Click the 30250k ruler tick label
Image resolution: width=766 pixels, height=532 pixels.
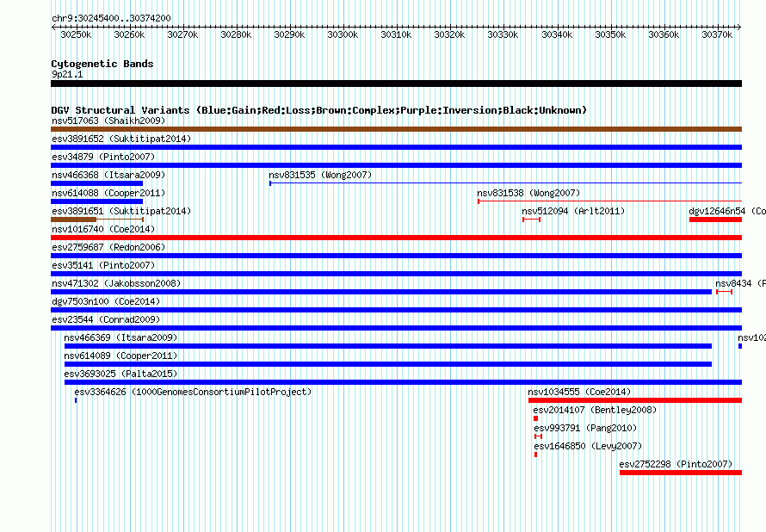pyautogui.click(x=76, y=34)
